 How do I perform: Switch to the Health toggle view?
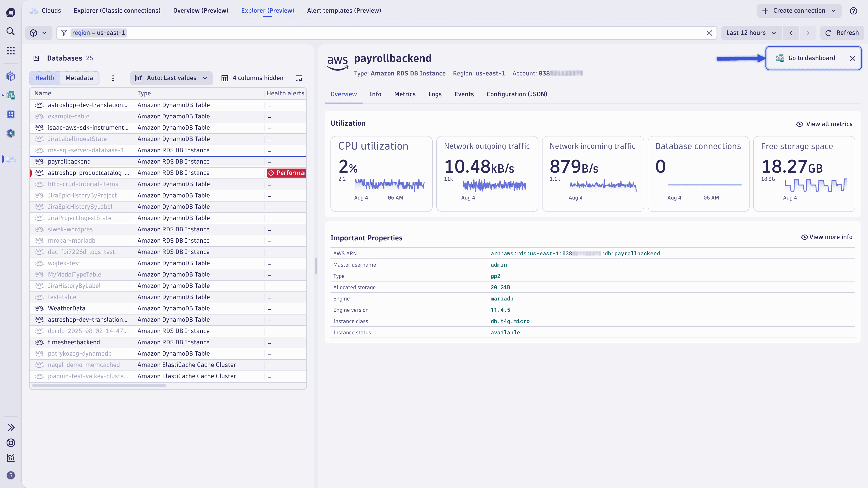(x=45, y=78)
